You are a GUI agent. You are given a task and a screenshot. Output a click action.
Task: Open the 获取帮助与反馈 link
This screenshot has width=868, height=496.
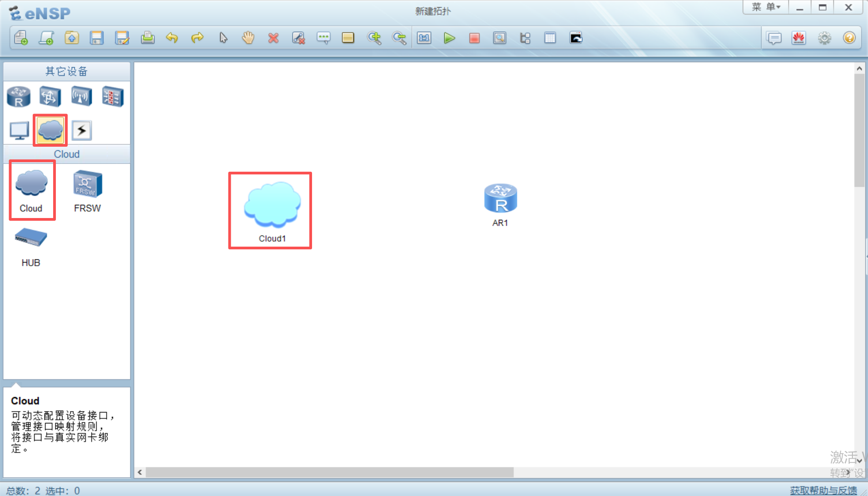[x=823, y=490]
